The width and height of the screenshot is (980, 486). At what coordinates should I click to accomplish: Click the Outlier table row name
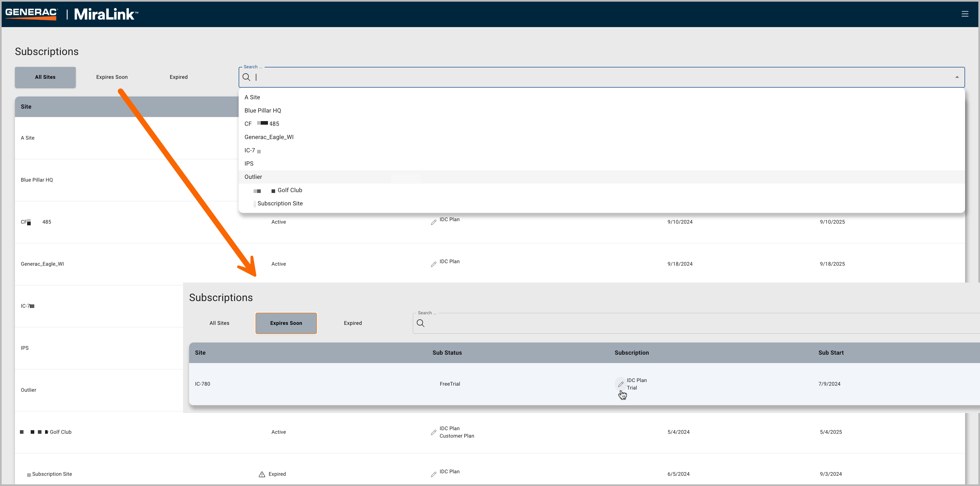click(x=28, y=390)
